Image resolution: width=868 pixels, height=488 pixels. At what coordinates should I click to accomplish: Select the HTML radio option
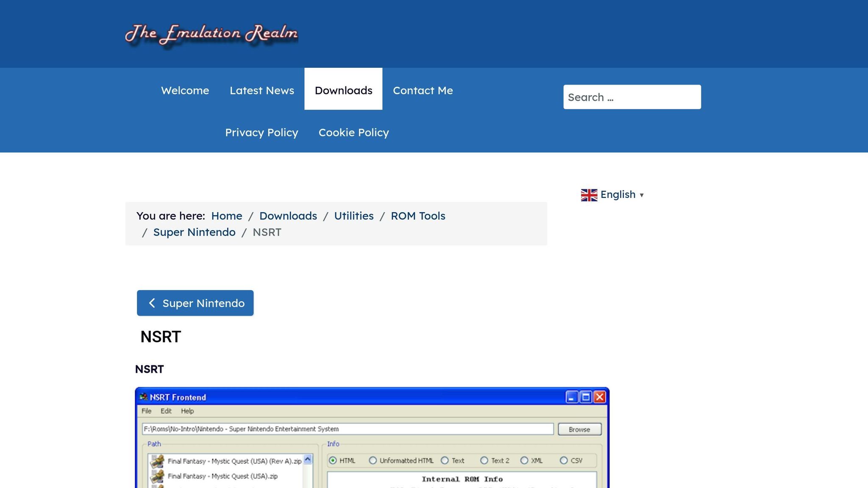click(333, 460)
